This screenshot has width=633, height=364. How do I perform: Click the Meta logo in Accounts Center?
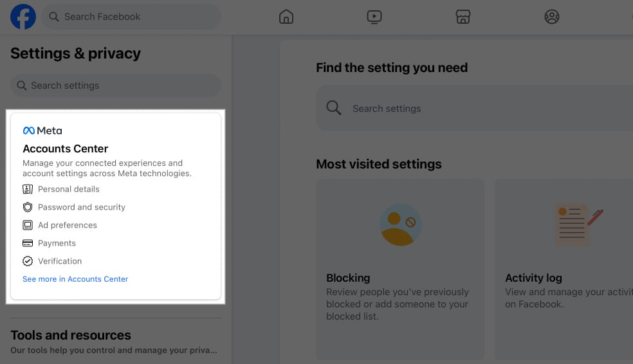pos(42,131)
